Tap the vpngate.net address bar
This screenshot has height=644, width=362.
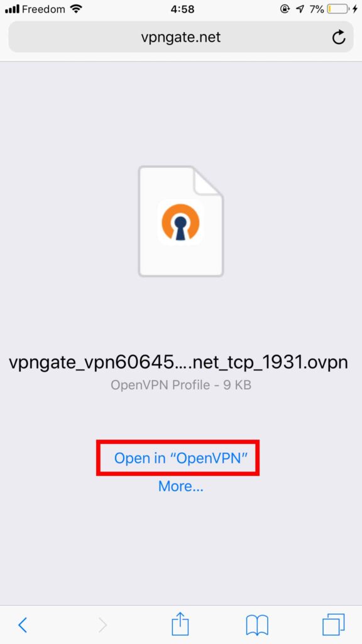coord(180,37)
